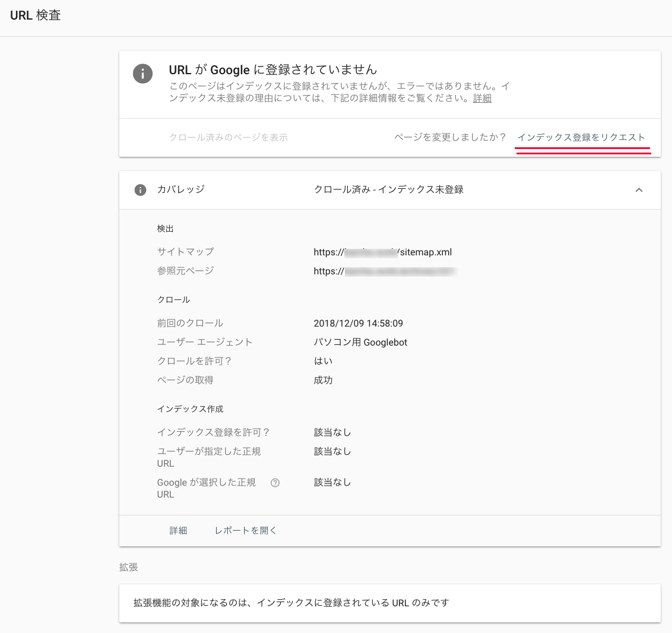Click the 参照元ページ URL value
Image resolution: width=672 pixels, height=633 pixels.
[385, 271]
